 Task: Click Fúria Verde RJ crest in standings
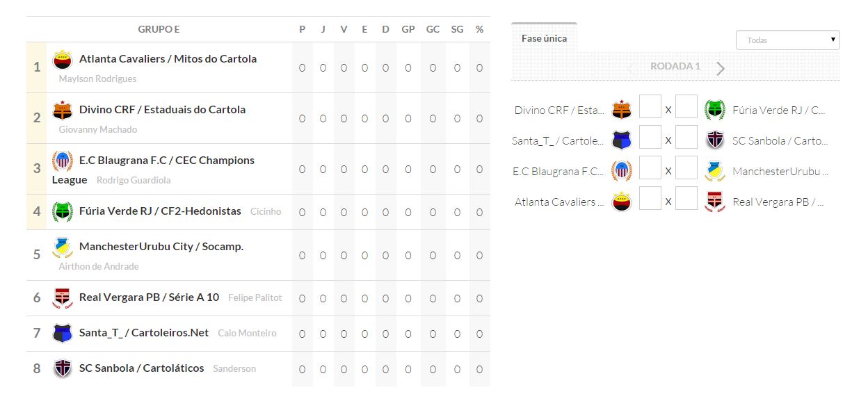[x=63, y=211]
